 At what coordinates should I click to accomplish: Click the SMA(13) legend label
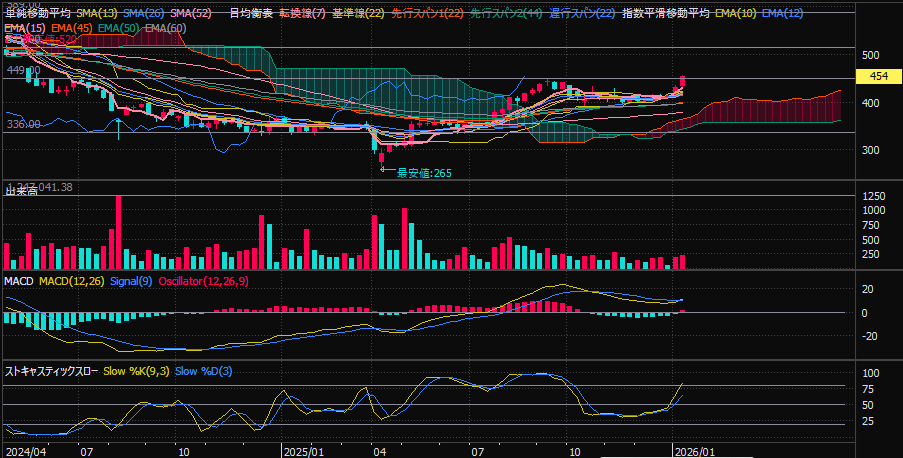(97, 13)
